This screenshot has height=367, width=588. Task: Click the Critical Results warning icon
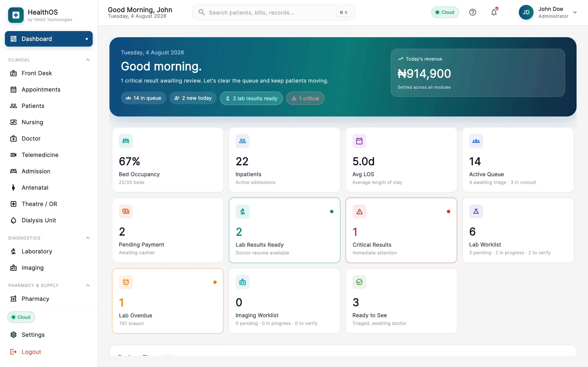tap(359, 211)
